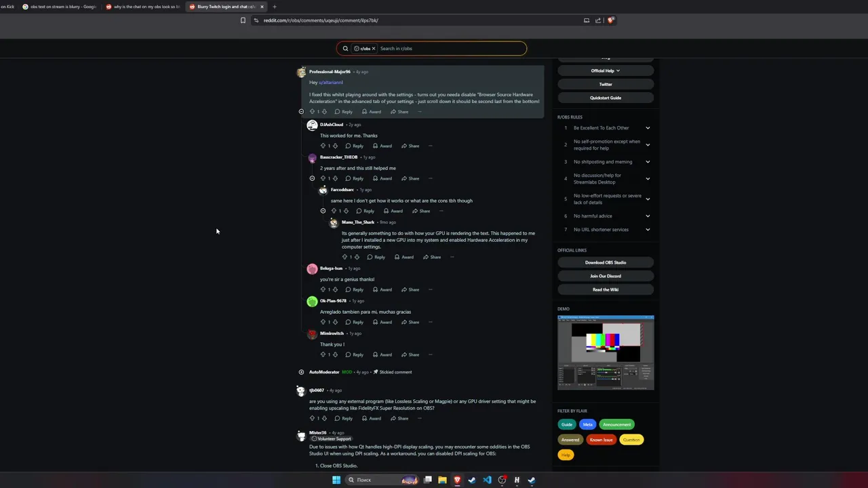
Task: Filter posts by Meta flair
Action: [x=587, y=424]
